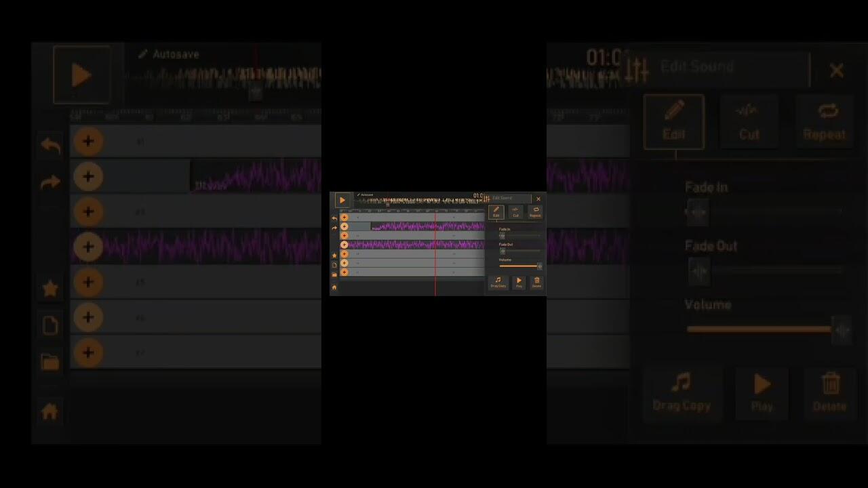Click the Fade In slider handle

502,236
